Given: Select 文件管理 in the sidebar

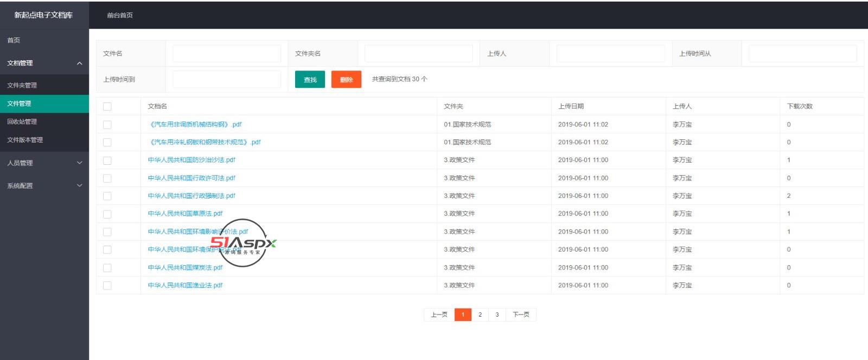Looking at the screenshot, I should point(44,104).
